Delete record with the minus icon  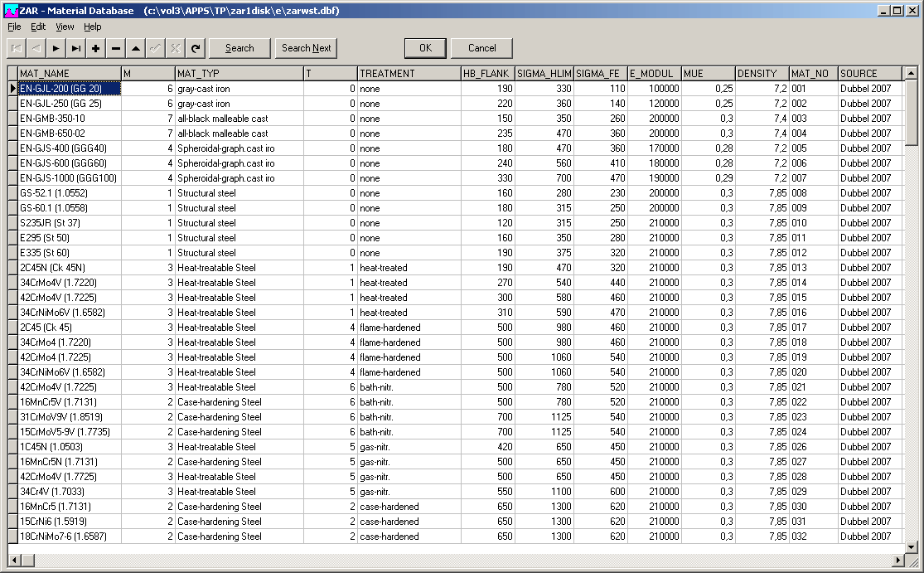pos(116,48)
